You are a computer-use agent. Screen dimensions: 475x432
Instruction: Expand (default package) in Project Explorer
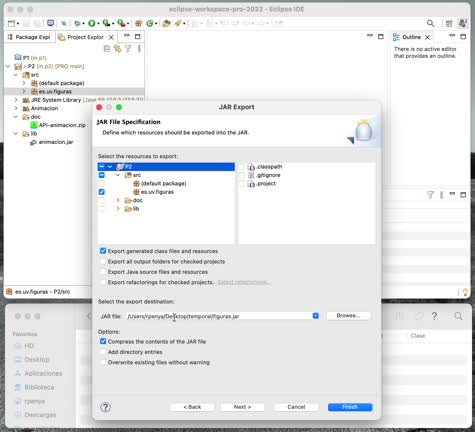pyautogui.click(x=24, y=83)
